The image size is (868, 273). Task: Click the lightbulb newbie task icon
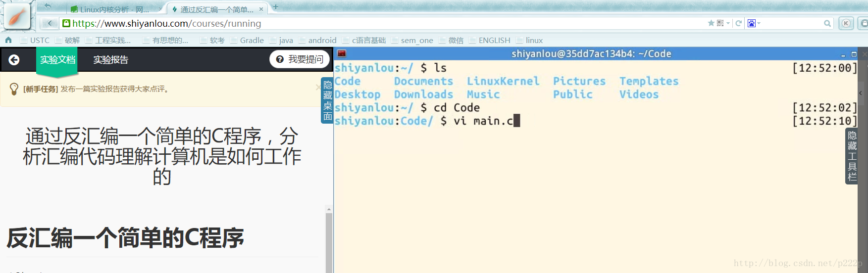coord(14,89)
